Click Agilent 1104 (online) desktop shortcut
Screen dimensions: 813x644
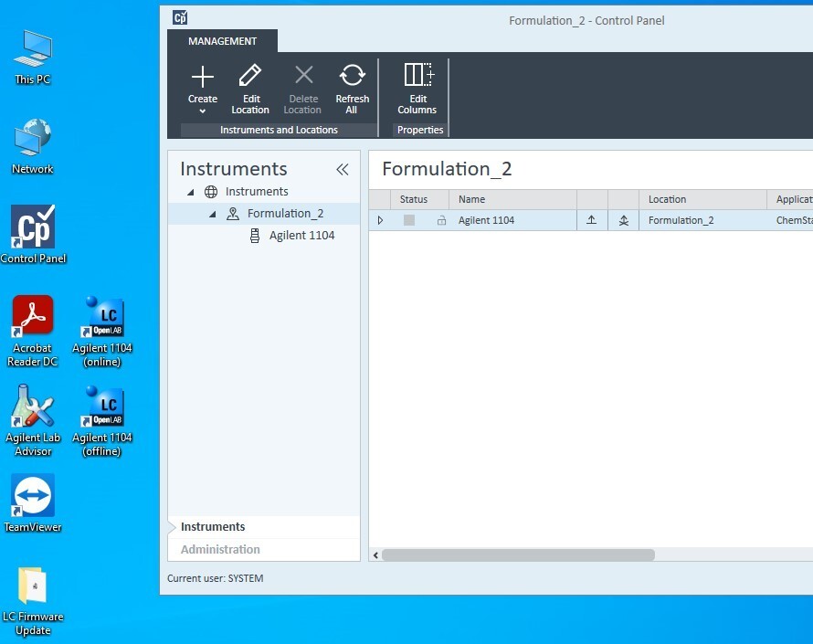(102, 332)
